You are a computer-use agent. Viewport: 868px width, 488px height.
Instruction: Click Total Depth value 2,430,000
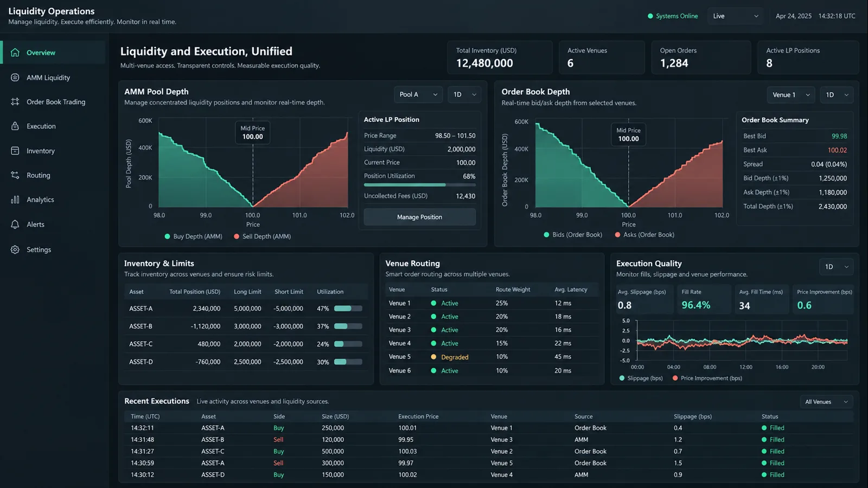(x=833, y=207)
